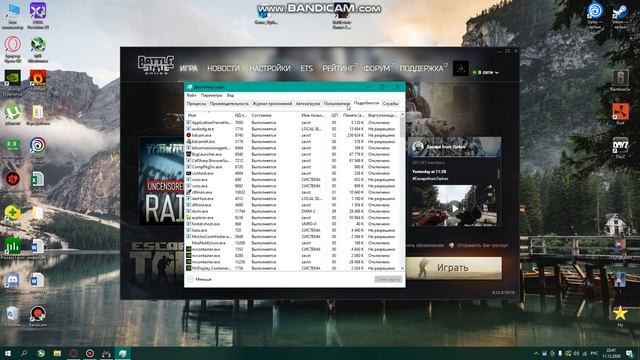Click the launcher profile avatar
This screenshot has width=640, height=360.
[x=461, y=68]
